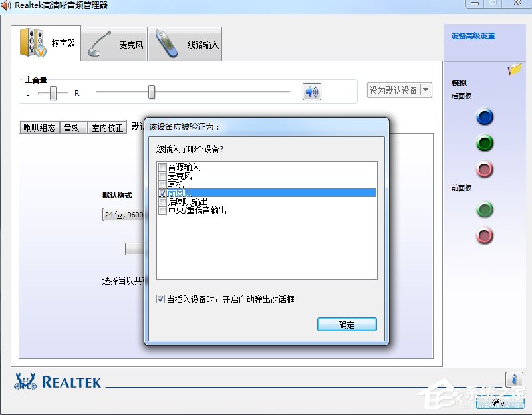This screenshot has width=532, height=415.
Task: Open the 设为默认设备 dropdown arrow
Action: click(x=426, y=90)
